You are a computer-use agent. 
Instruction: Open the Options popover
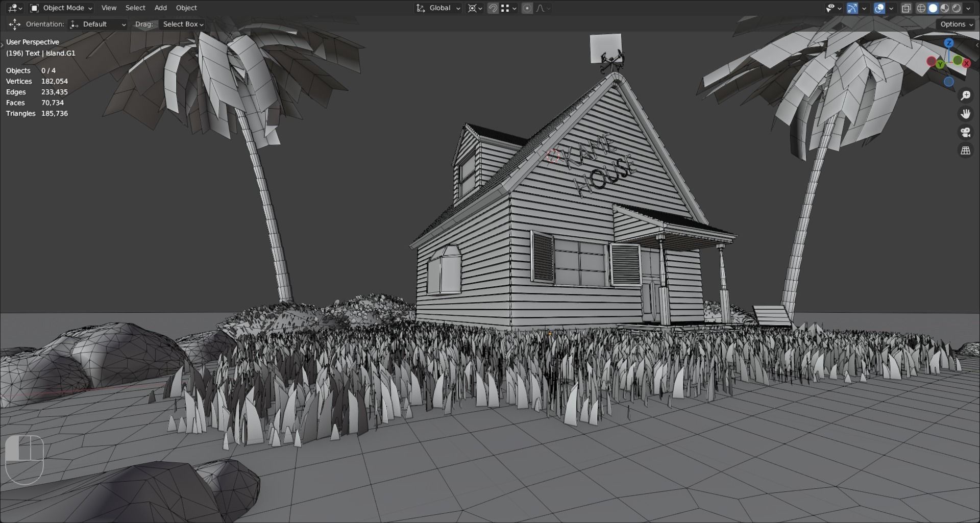click(x=955, y=24)
